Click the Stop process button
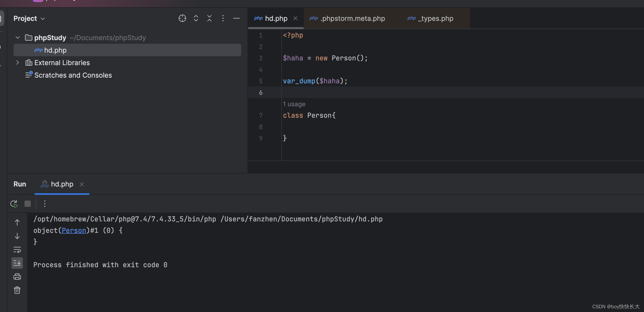Image resolution: width=644 pixels, height=312 pixels. [28, 204]
